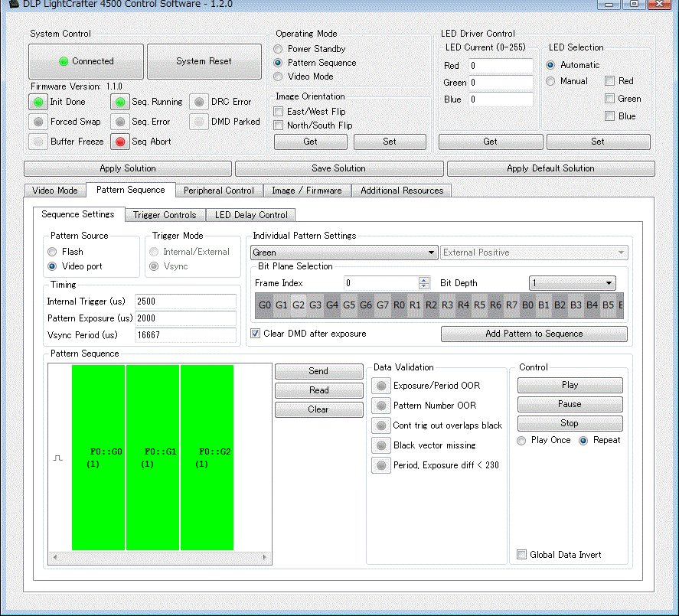Decrement the Frame Index value
Viewport: 679px width, 616px height.
click(x=424, y=286)
